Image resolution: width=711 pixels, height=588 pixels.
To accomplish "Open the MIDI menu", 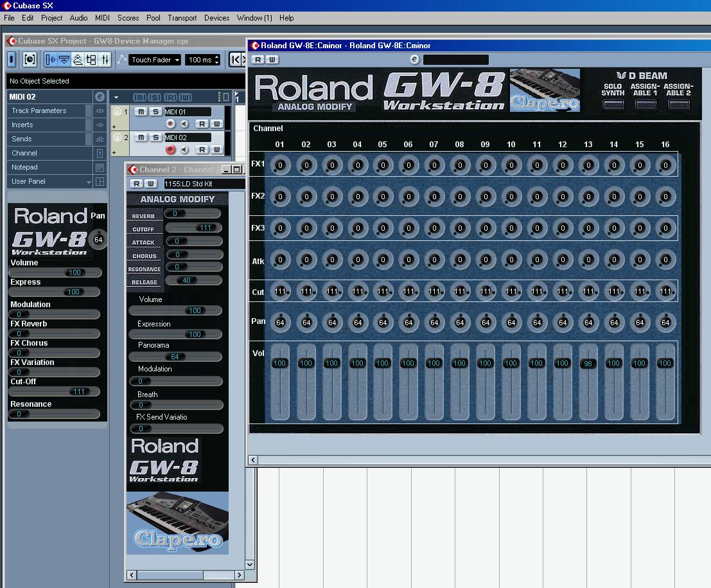I will pyautogui.click(x=103, y=18).
